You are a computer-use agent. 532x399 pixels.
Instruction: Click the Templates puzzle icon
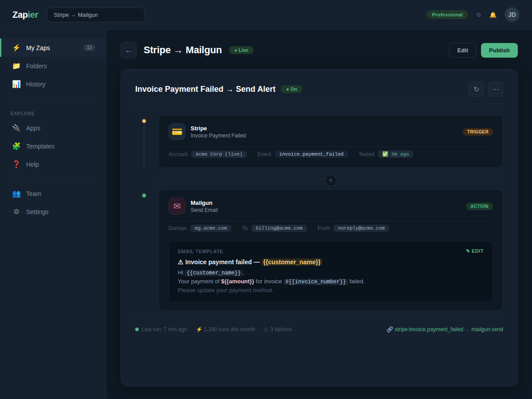click(16, 146)
